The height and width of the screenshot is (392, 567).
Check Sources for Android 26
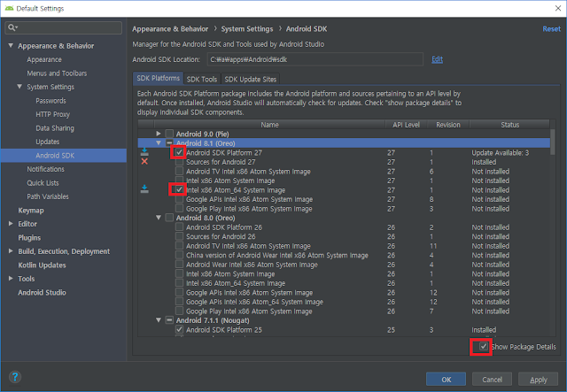click(179, 236)
